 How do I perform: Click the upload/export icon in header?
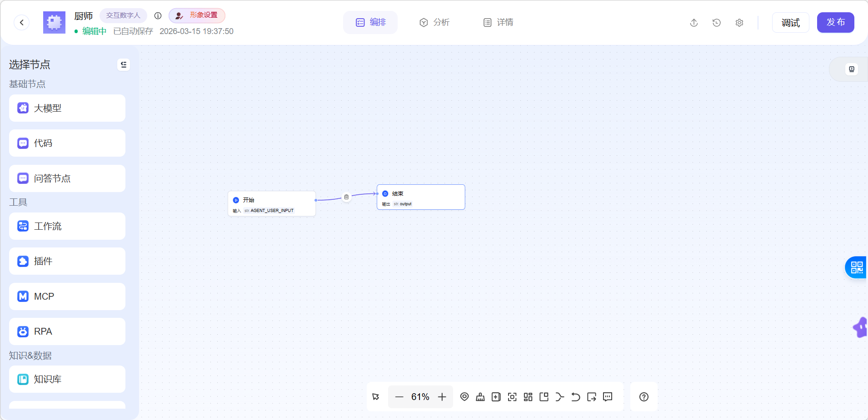(x=694, y=23)
